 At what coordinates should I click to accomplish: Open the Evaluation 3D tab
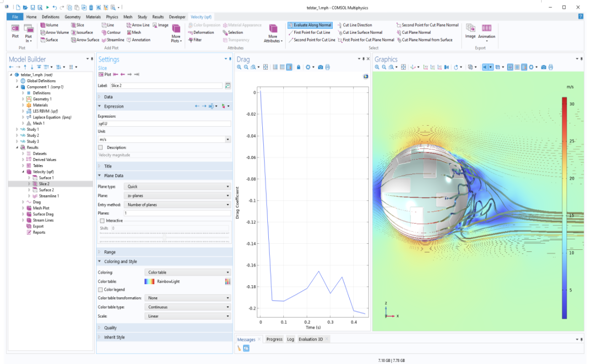pos(311,340)
